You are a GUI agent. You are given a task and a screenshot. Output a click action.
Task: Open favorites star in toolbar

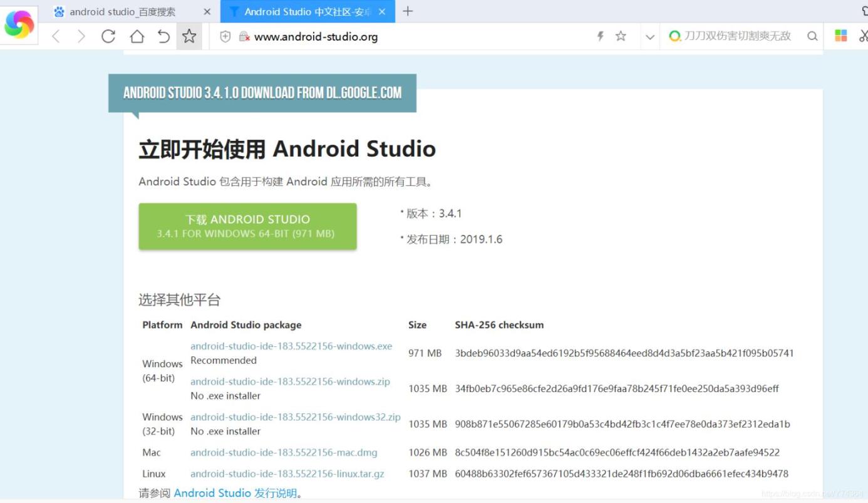(x=189, y=36)
